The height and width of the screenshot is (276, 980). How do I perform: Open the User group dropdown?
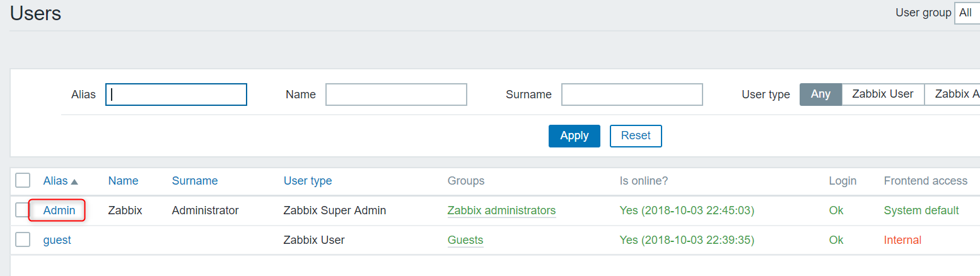coord(967,13)
